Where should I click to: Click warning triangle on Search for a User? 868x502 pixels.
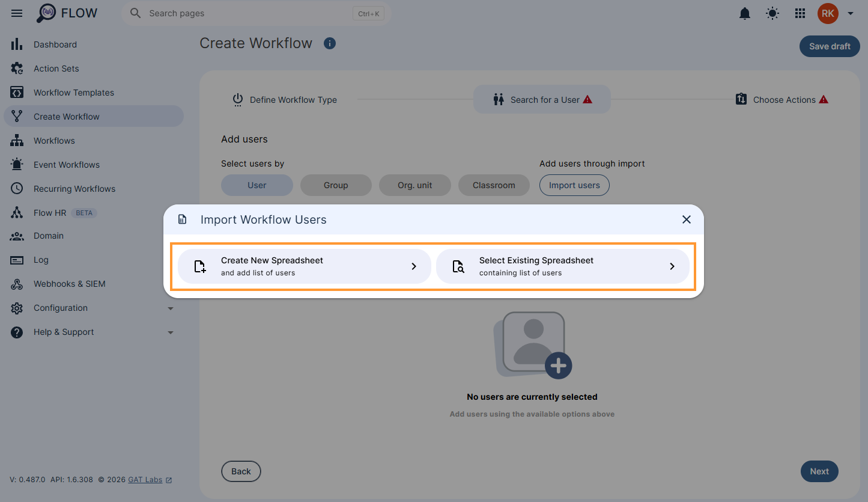(587, 99)
